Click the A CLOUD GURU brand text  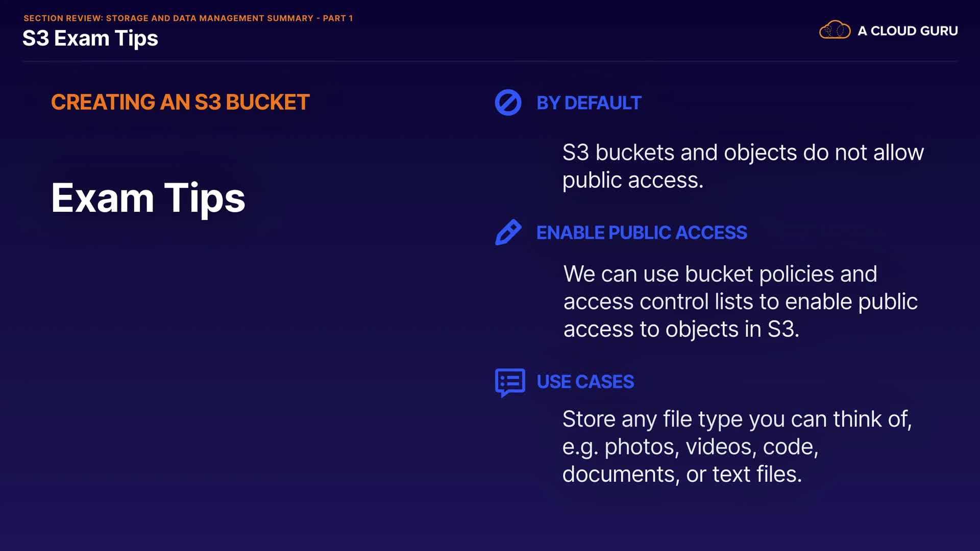pyautogui.click(x=908, y=31)
